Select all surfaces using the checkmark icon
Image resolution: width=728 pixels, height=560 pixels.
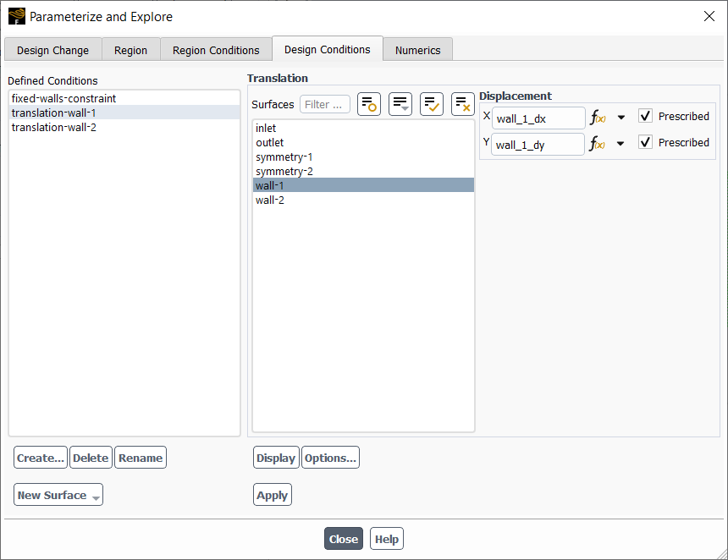(x=431, y=104)
